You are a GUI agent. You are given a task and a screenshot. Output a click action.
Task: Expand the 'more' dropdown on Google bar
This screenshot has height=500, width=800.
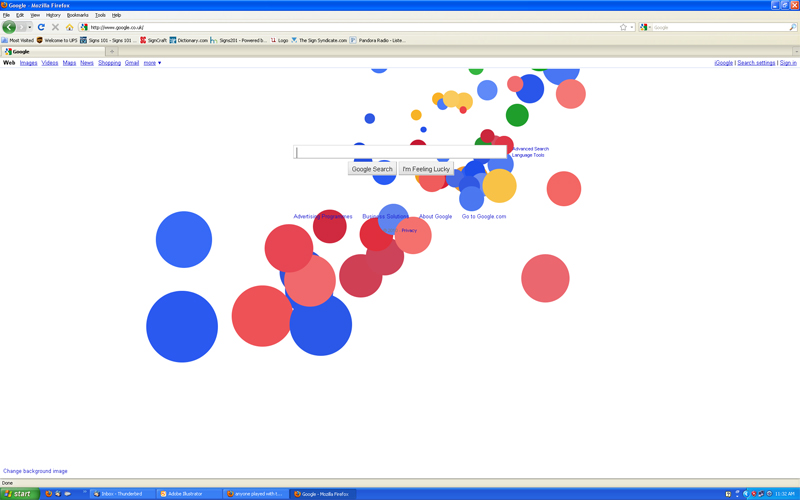(152, 63)
